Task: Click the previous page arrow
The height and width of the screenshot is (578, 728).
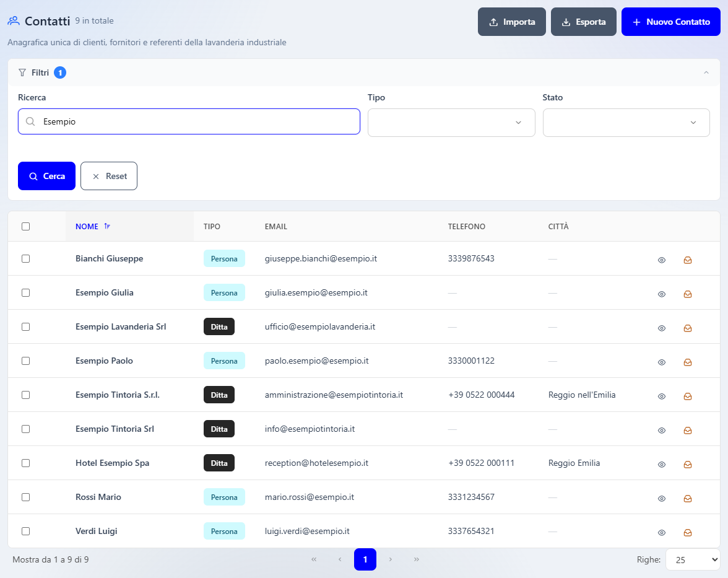Action: pyautogui.click(x=340, y=559)
